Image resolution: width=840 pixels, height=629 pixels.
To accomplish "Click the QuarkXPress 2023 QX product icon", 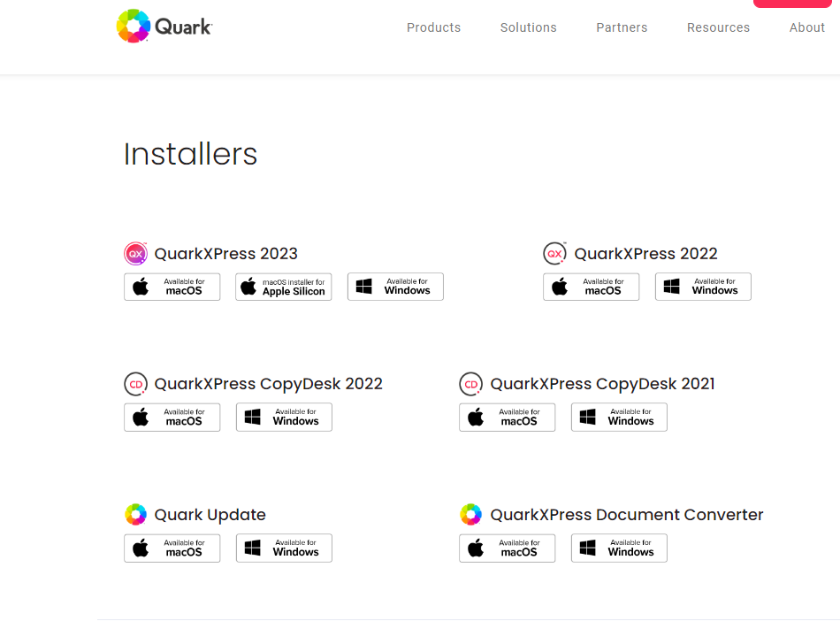I will [135, 253].
